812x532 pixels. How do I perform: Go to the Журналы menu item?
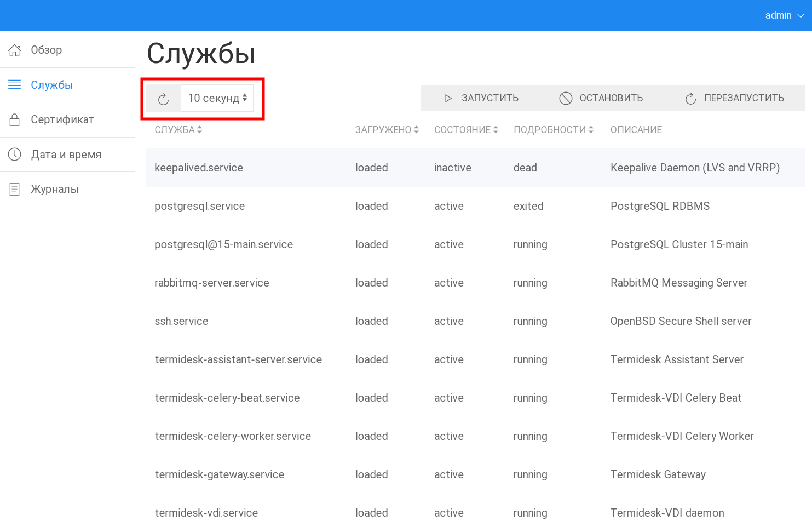coord(55,190)
